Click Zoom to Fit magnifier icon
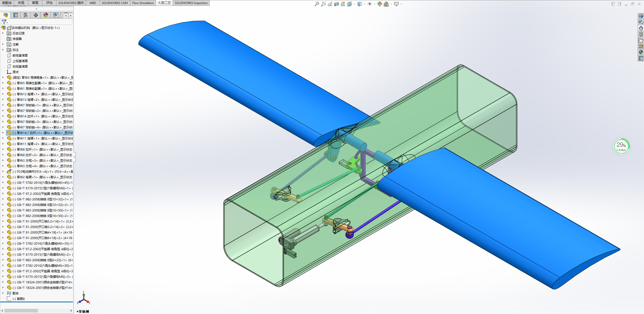This screenshot has width=644, height=314. pyautogui.click(x=317, y=4)
